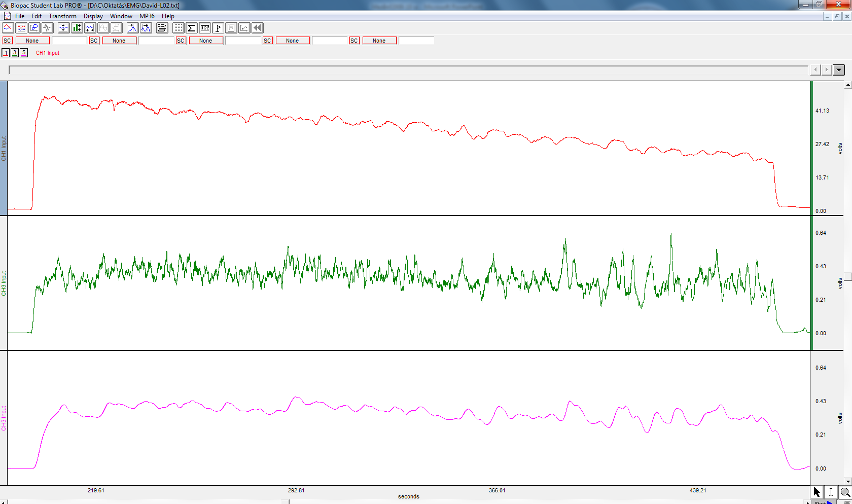Open fifth measurement None type popup

point(379,41)
